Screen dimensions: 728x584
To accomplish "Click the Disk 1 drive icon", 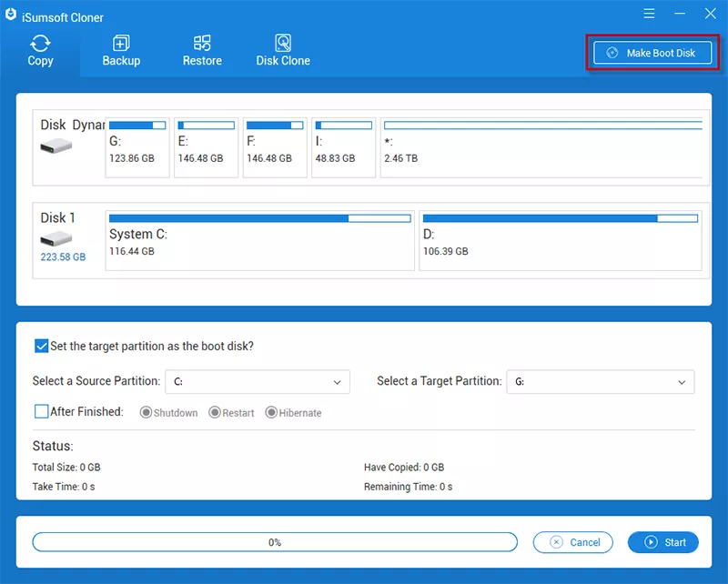I will pyautogui.click(x=56, y=239).
